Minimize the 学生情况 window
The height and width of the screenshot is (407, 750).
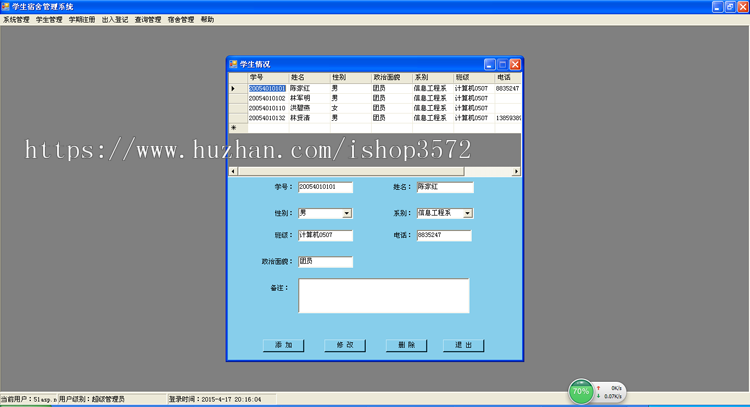(x=489, y=64)
